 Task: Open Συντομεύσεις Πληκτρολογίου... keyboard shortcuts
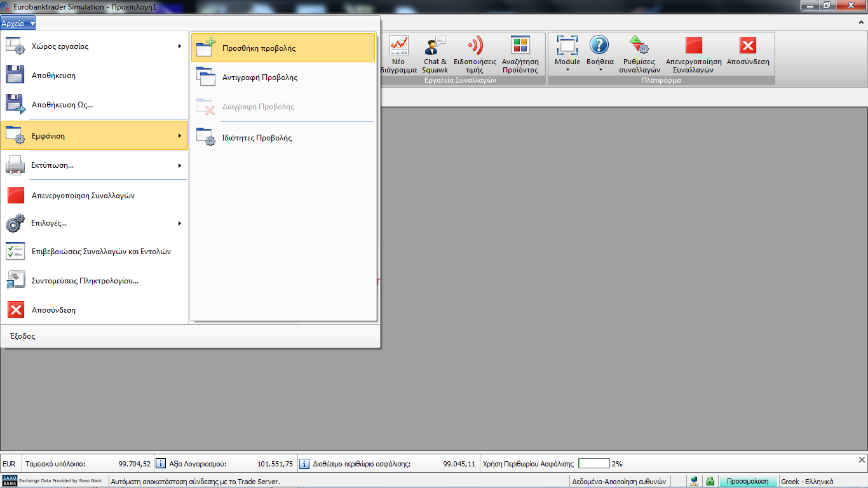(95, 281)
